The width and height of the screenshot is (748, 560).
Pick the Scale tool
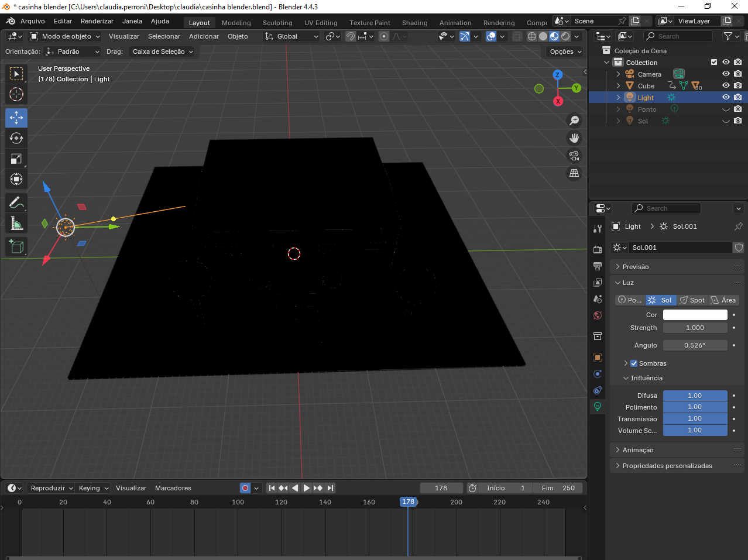click(16, 159)
